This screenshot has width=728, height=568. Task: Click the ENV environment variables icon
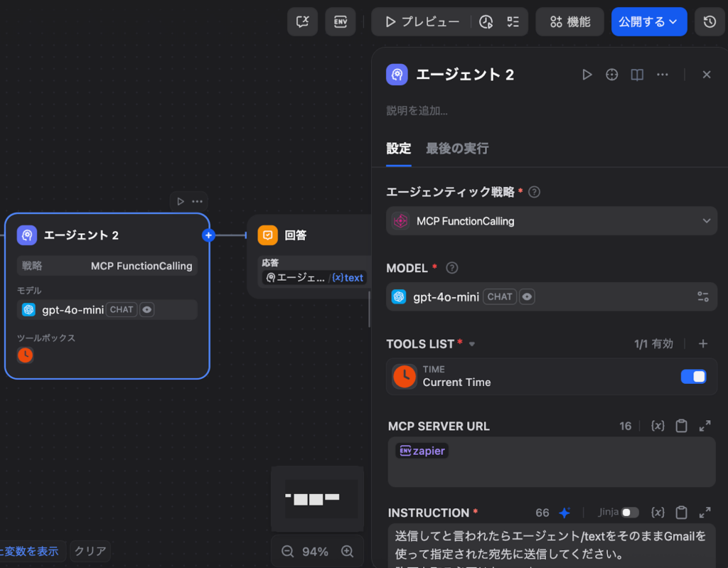coord(341,22)
